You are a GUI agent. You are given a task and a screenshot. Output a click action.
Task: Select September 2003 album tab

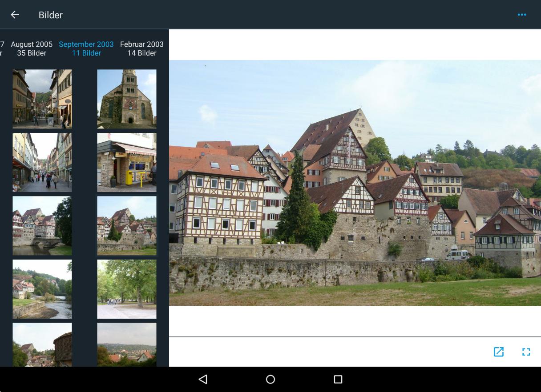86,48
